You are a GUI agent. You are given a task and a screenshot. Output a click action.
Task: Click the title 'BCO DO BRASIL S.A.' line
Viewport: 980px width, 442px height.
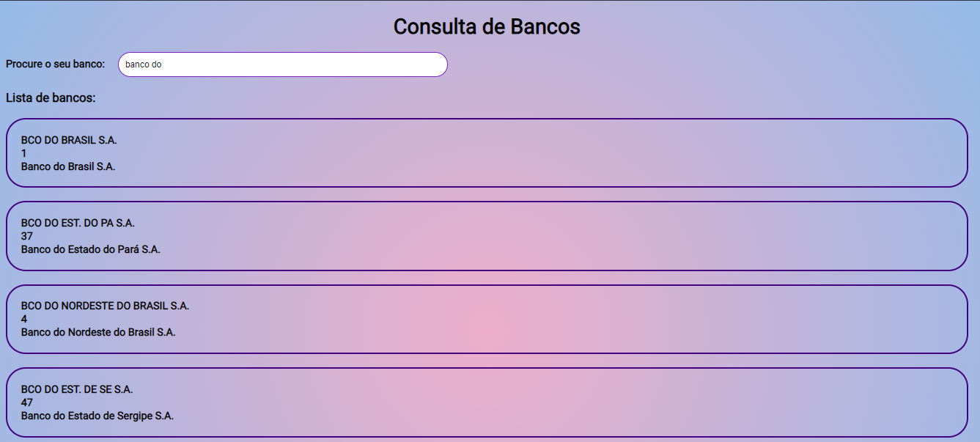tap(67, 140)
